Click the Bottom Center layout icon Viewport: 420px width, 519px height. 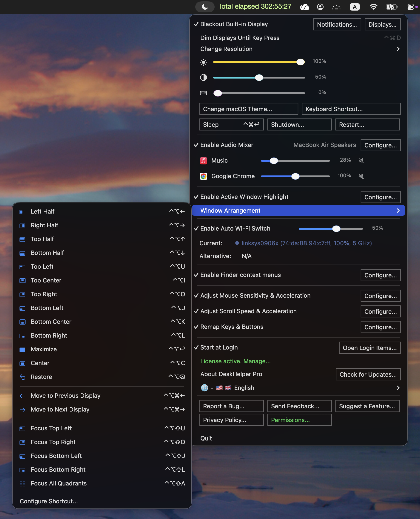pos(22,322)
